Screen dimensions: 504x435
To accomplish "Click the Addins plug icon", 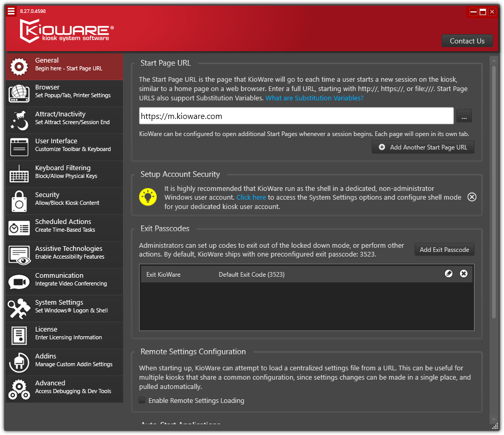I will point(19,363).
